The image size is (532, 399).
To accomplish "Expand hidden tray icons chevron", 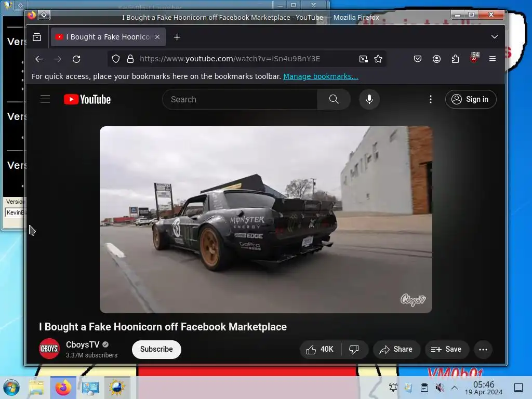I will point(455,388).
